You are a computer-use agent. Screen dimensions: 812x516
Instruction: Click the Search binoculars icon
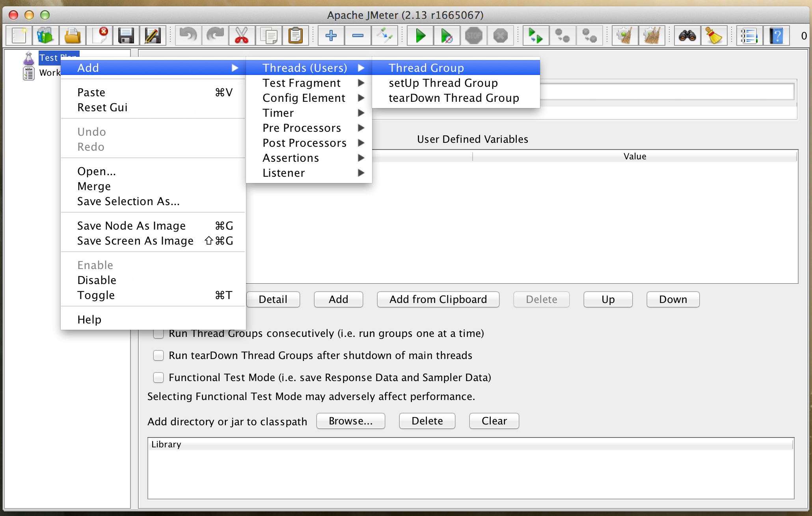point(687,36)
